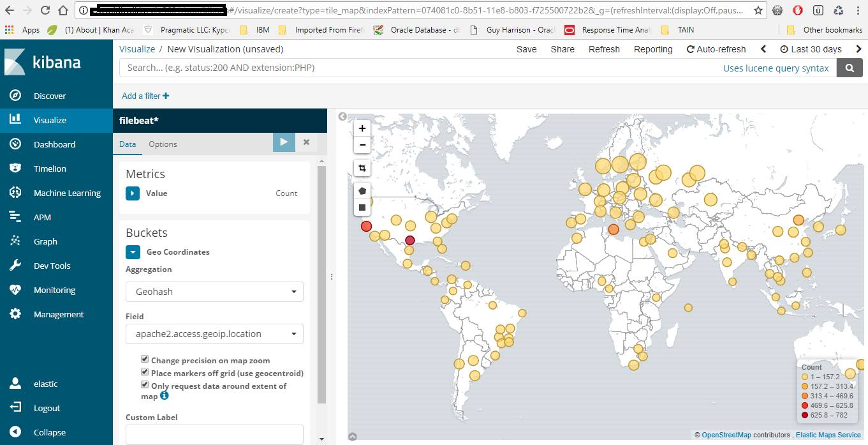The image size is (868, 445).
Task: Open the Dashboard compass icon
Action: 16,144
